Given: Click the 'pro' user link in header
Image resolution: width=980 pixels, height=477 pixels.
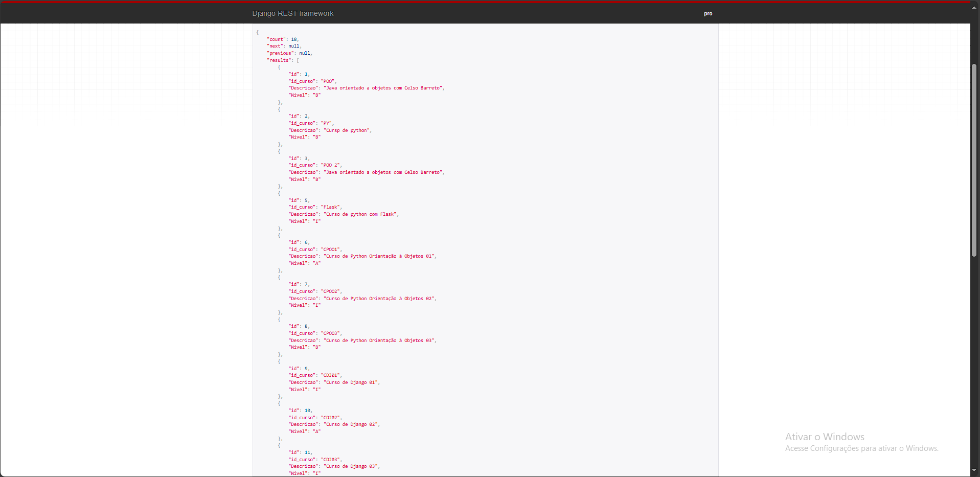Looking at the screenshot, I should [708, 14].
